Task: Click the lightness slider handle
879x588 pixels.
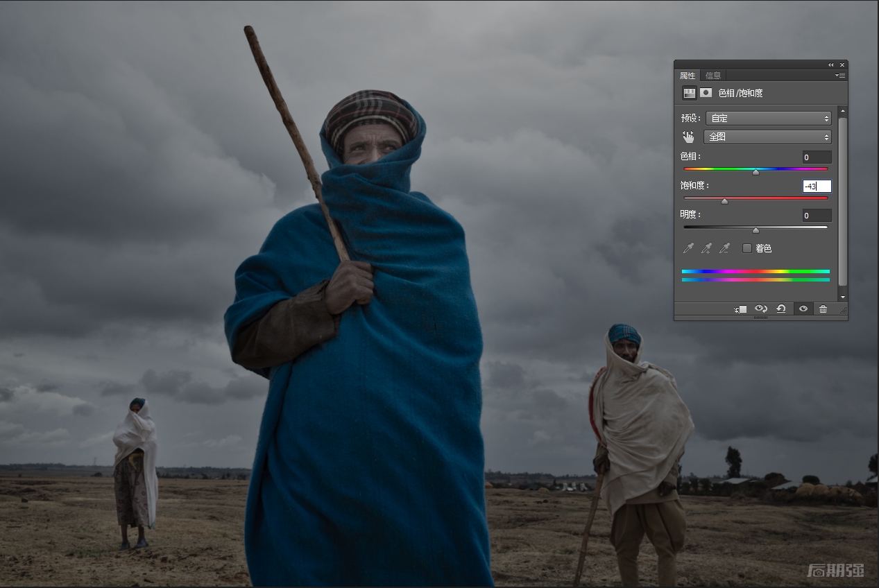Action: coord(756,230)
